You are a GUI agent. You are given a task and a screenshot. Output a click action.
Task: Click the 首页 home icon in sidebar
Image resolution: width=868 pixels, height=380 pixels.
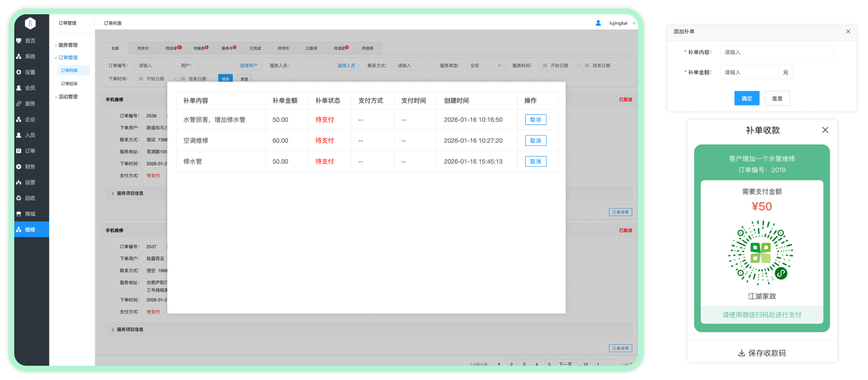click(19, 41)
